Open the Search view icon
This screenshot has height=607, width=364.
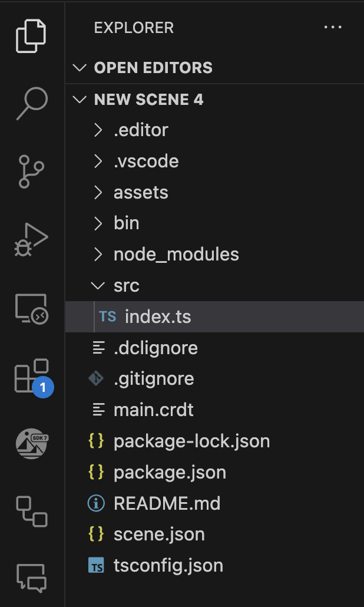31,103
